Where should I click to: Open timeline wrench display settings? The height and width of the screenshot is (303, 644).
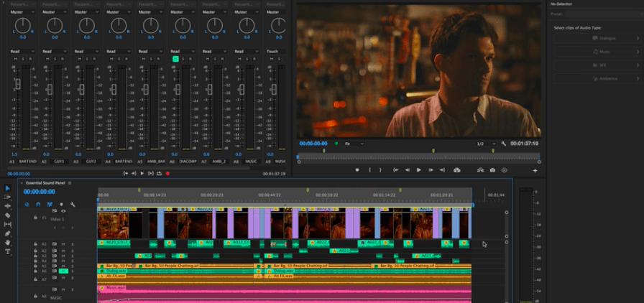tap(73, 204)
